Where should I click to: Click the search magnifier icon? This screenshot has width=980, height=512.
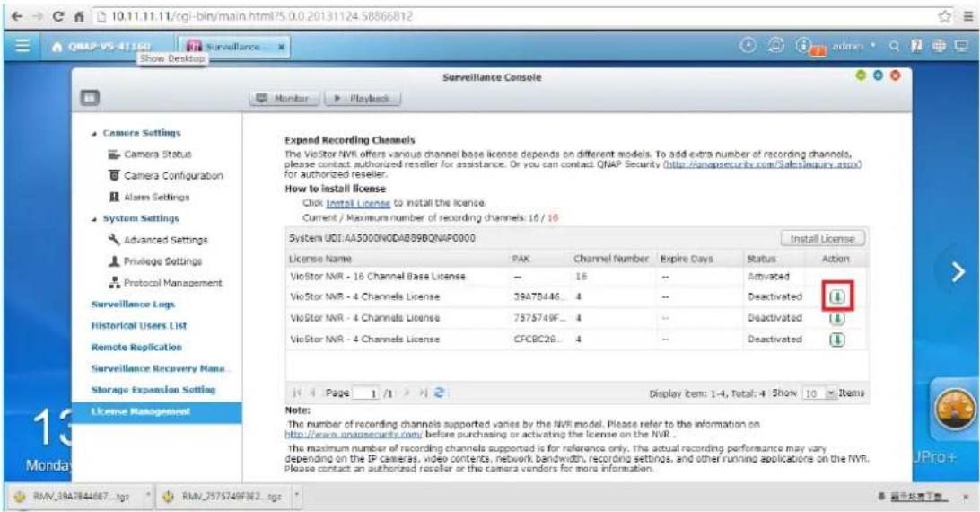pos(895,46)
